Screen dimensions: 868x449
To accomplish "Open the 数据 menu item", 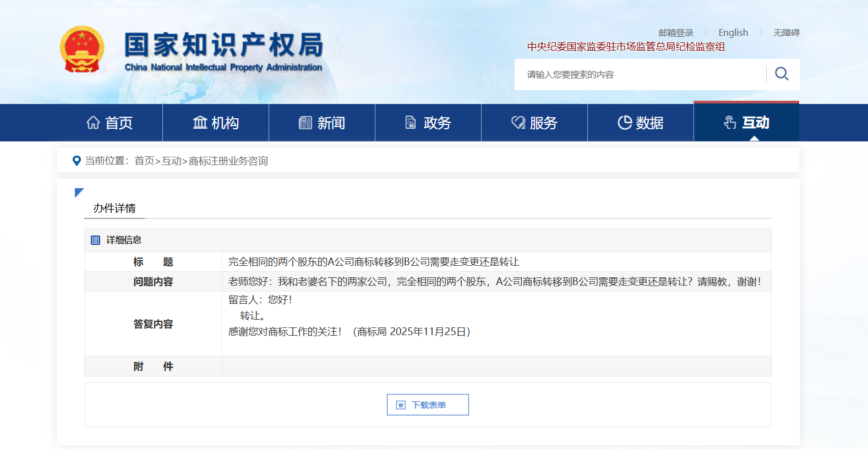I will click(641, 123).
